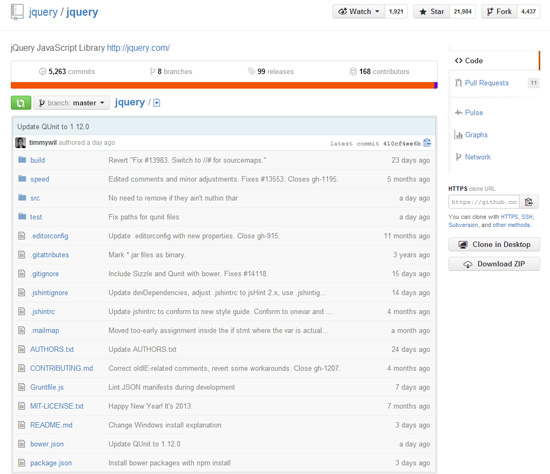The height and width of the screenshot is (474, 550).
Task: Fork the jquery repository
Action: coord(499,12)
